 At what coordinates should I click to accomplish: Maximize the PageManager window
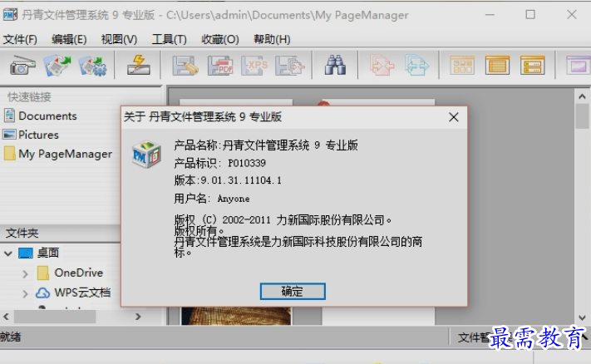click(530, 15)
